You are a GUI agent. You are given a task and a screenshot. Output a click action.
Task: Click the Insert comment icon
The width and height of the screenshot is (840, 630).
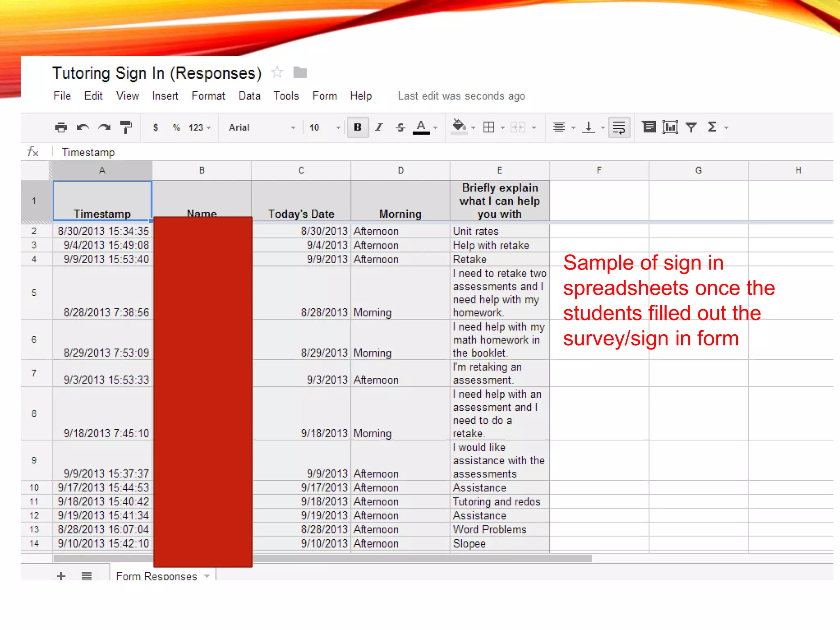pyautogui.click(x=649, y=127)
